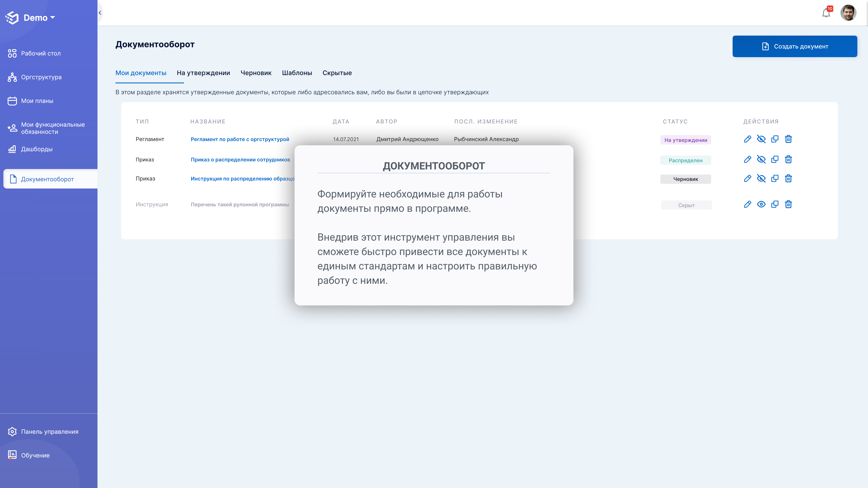Switch to Мои документы tab
This screenshot has width=868, height=488.
tap(141, 73)
